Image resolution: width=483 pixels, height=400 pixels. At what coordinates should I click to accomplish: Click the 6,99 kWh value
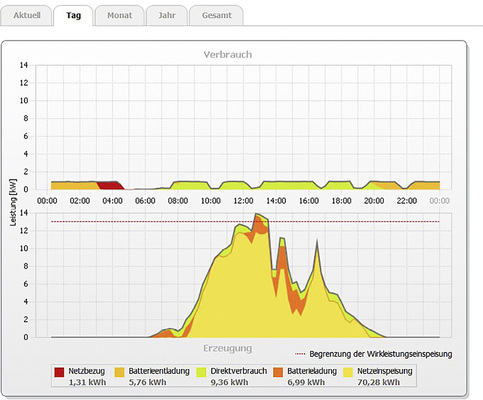(306, 382)
